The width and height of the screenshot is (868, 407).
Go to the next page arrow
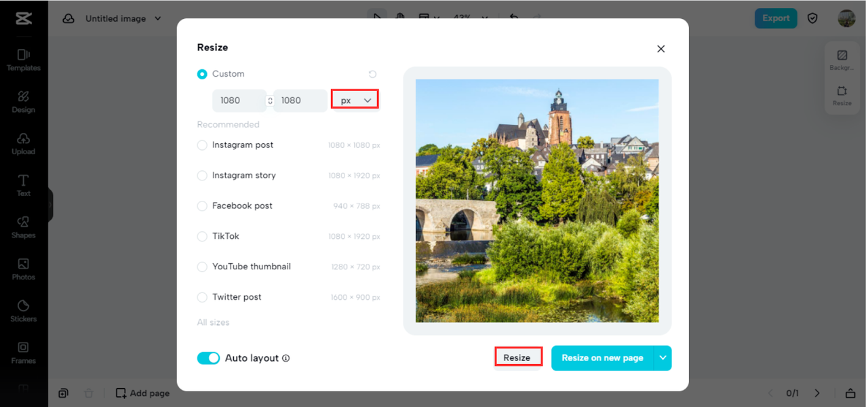click(x=817, y=393)
